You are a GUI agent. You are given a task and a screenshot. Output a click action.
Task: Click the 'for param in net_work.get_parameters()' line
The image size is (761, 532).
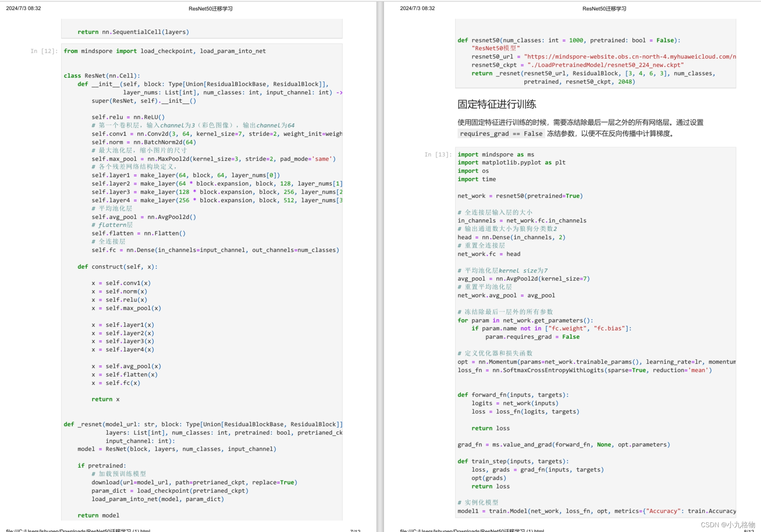[525, 320]
